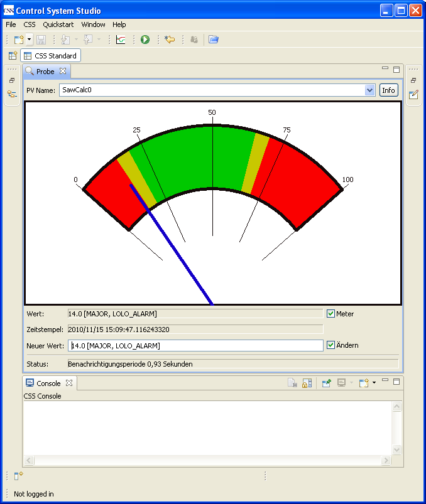Pin the Console view
The height and width of the screenshot is (504, 426).
click(326, 383)
